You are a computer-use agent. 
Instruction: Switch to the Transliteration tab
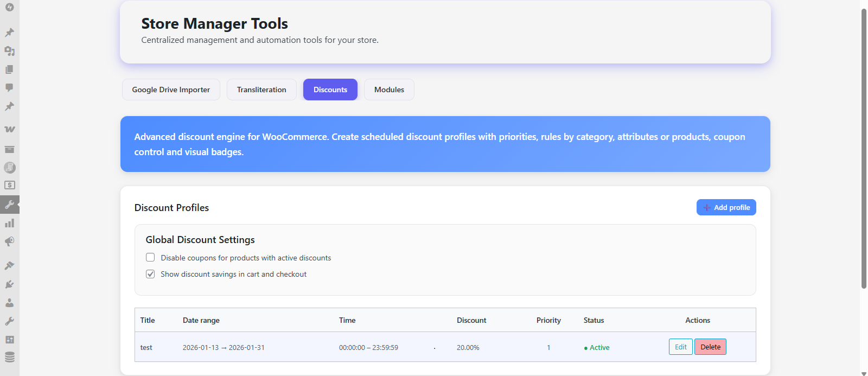coord(261,90)
